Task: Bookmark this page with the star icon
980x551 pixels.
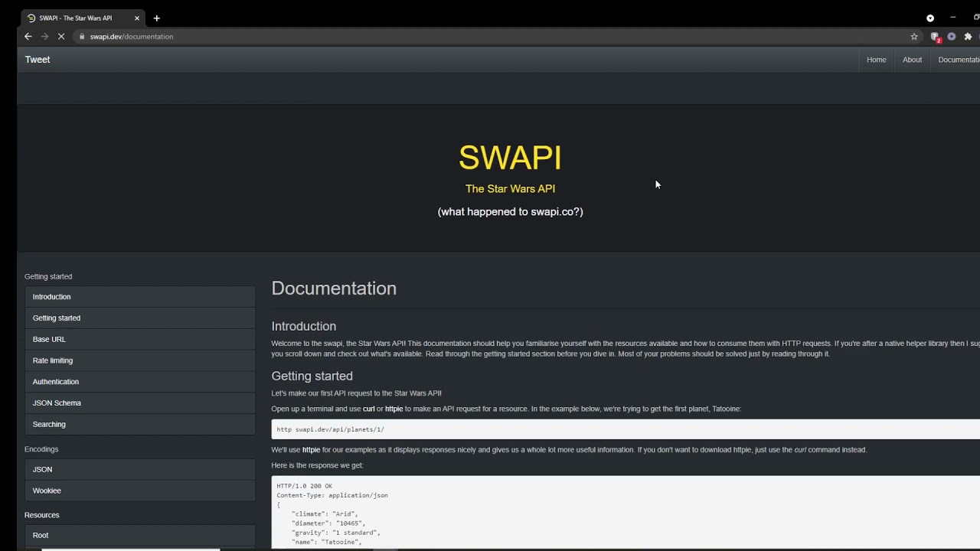Action: click(x=914, y=37)
